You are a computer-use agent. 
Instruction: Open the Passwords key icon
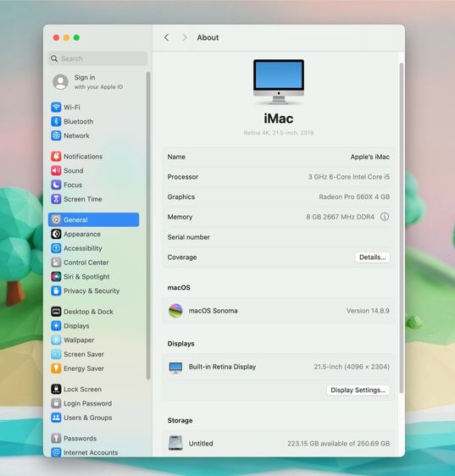pyautogui.click(x=56, y=439)
